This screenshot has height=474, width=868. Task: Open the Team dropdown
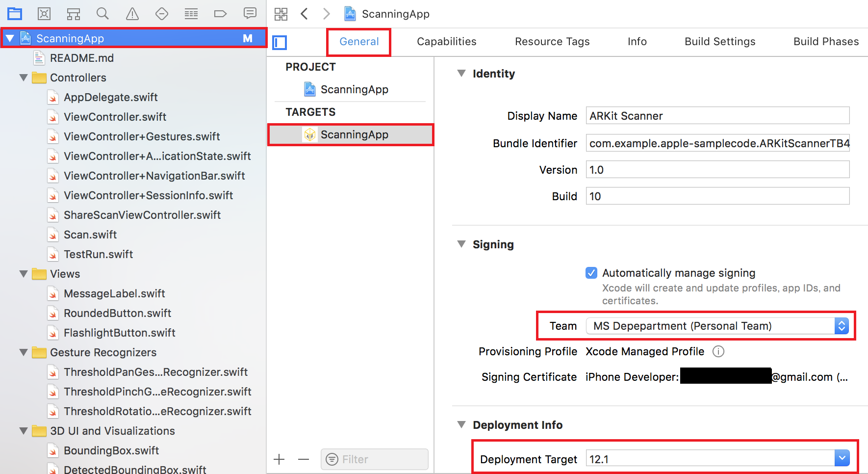pyautogui.click(x=717, y=326)
